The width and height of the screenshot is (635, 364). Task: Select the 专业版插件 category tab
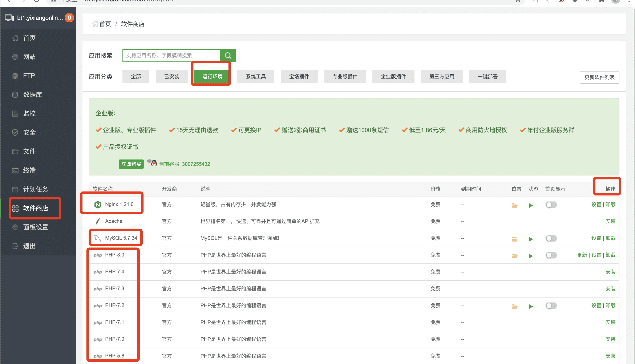[x=345, y=77]
